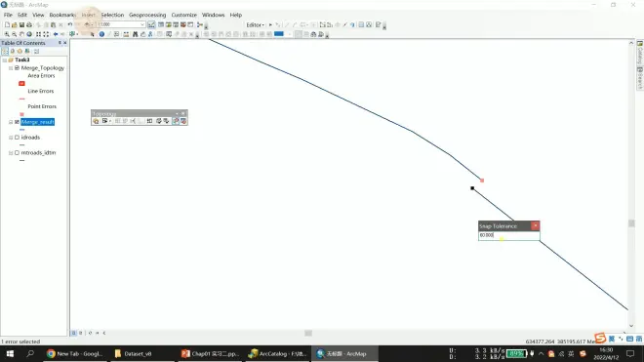Open the Error Inspector in Topology toolbar
This screenshot has width=644, height=362.
point(183,121)
